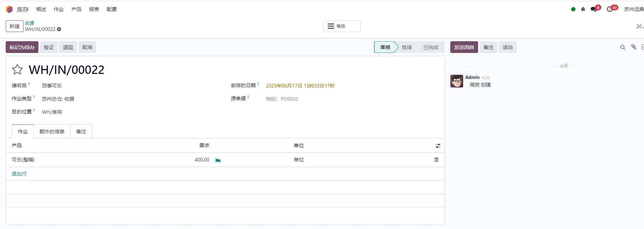Open the 收据 breadcrumb link
The image size is (644, 229).
click(30, 23)
